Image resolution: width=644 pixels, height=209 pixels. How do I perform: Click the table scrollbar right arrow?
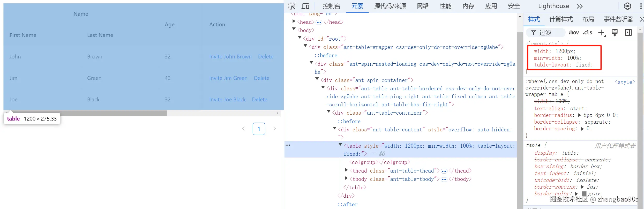click(x=277, y=113)
